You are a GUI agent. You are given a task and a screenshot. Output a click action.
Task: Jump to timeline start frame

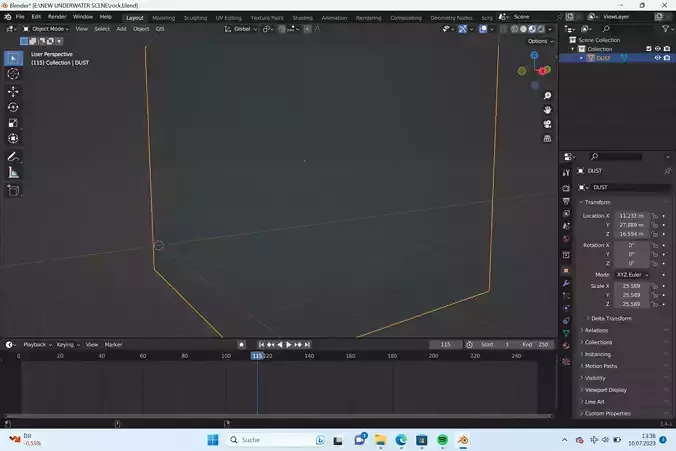click(x=261, y=345)
